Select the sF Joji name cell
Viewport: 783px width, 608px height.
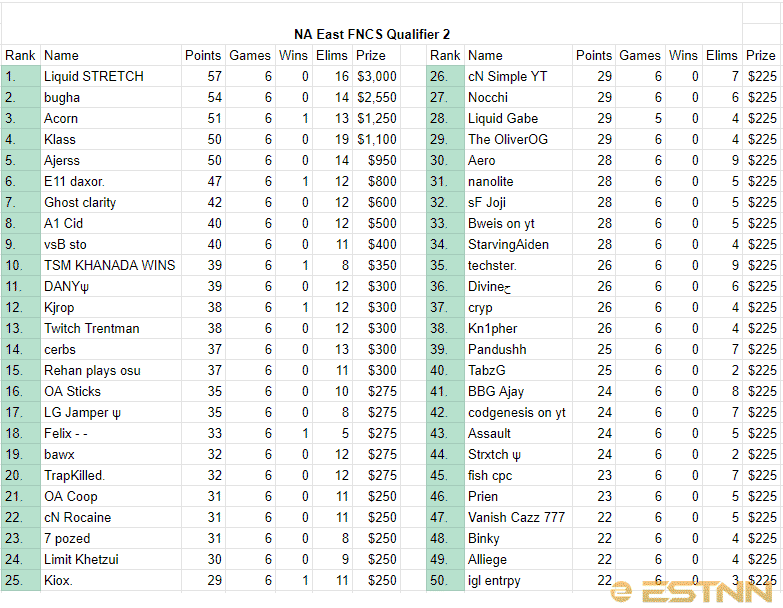click(x=518, y=202)
